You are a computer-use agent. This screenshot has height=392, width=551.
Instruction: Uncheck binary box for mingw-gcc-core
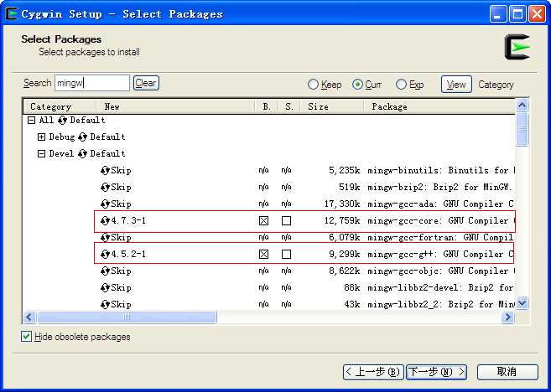click(x=263, y=221)
